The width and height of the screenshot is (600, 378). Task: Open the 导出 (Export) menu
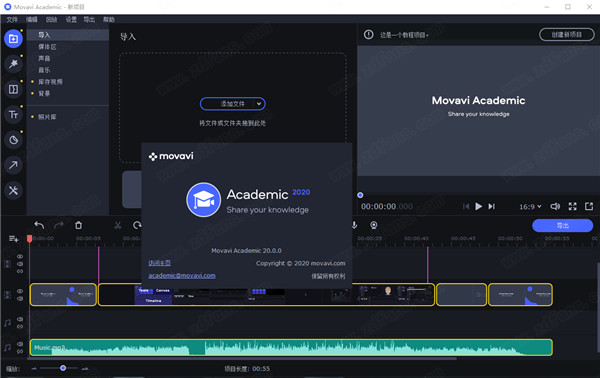(89, 20)
